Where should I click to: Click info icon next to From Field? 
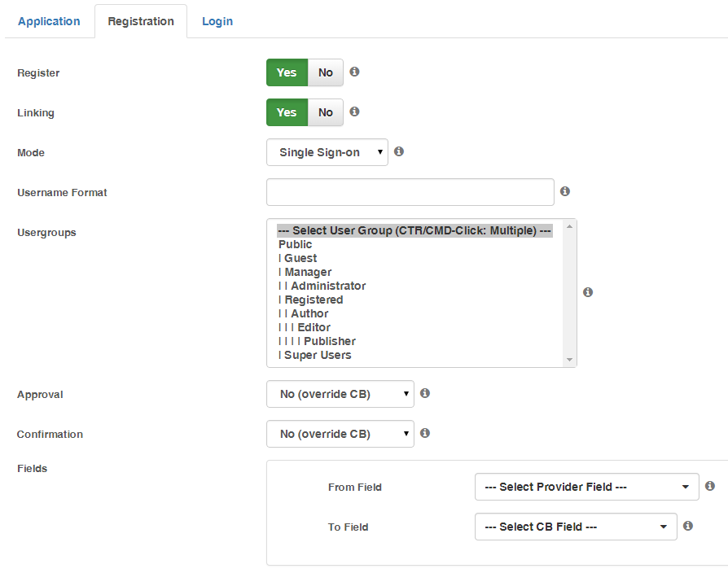tap(710, 486)
